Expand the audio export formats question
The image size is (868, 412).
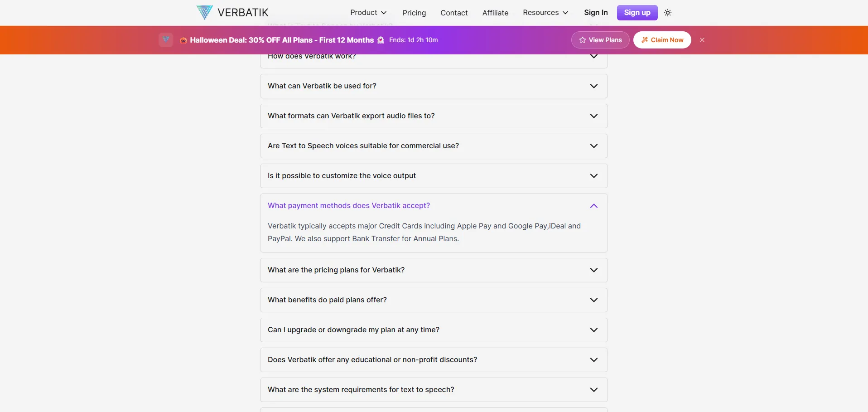[x=434, y=116]
